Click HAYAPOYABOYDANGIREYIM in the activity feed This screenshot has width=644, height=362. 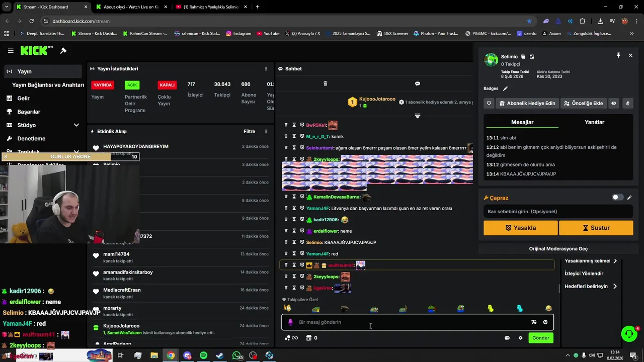tap(136, 146)
